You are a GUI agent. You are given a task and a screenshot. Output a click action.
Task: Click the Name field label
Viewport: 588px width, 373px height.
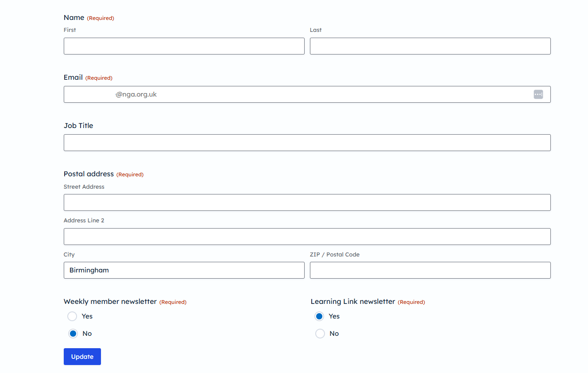pyautogui.click(x=74, y=18)
